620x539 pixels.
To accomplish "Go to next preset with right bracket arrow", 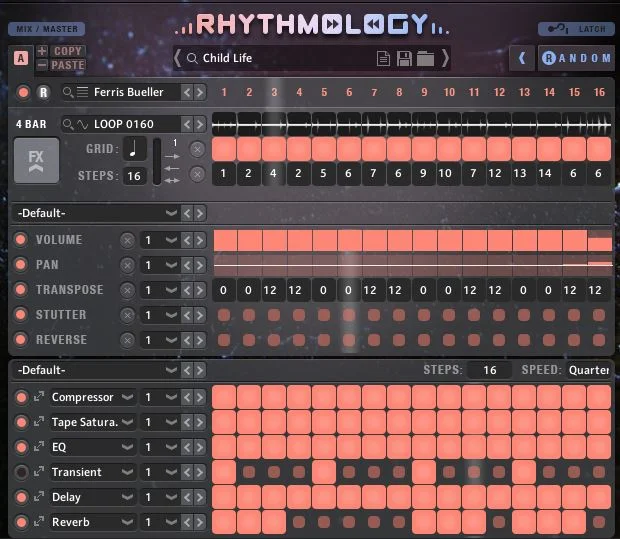I will [x=445, y=58].
